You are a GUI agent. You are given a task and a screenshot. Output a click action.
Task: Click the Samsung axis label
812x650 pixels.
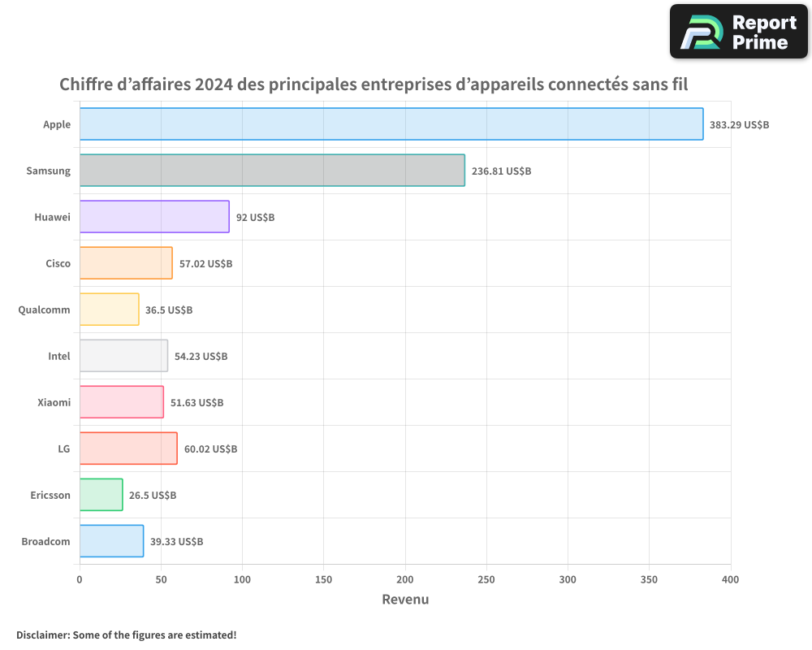coord(48,171)
